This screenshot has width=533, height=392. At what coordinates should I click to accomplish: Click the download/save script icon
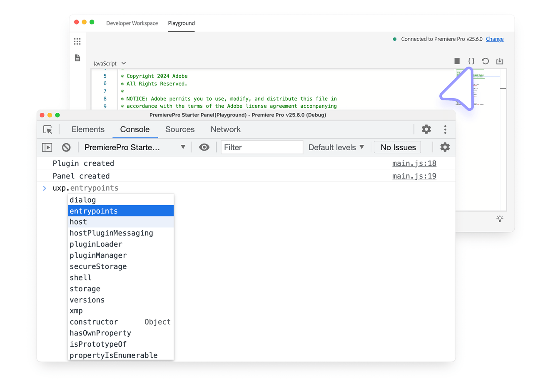(x=500, y=61)
